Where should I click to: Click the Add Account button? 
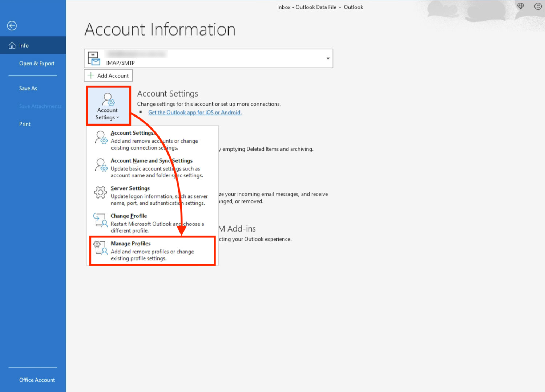(108, 75)
